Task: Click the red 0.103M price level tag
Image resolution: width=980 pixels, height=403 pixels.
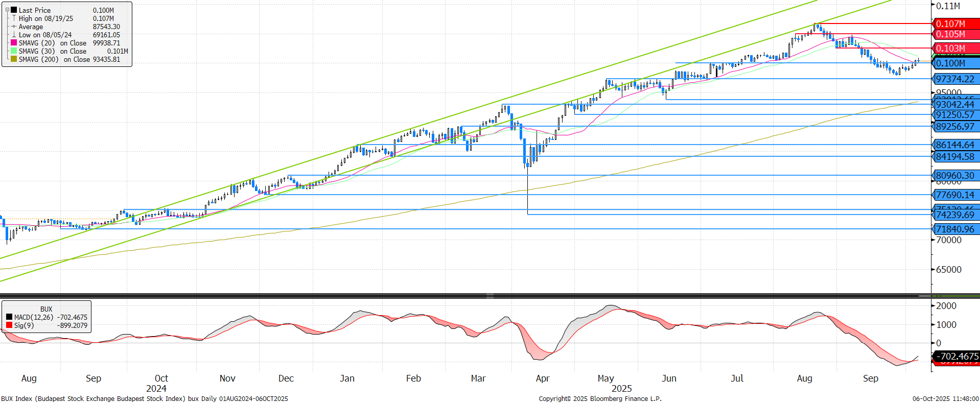Action: pyautogui.click(x=954, y=49)
